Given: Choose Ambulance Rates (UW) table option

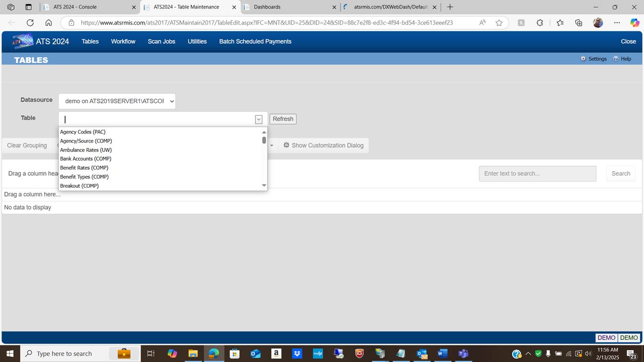Looking at the screenshot, I should click(86, 150).
